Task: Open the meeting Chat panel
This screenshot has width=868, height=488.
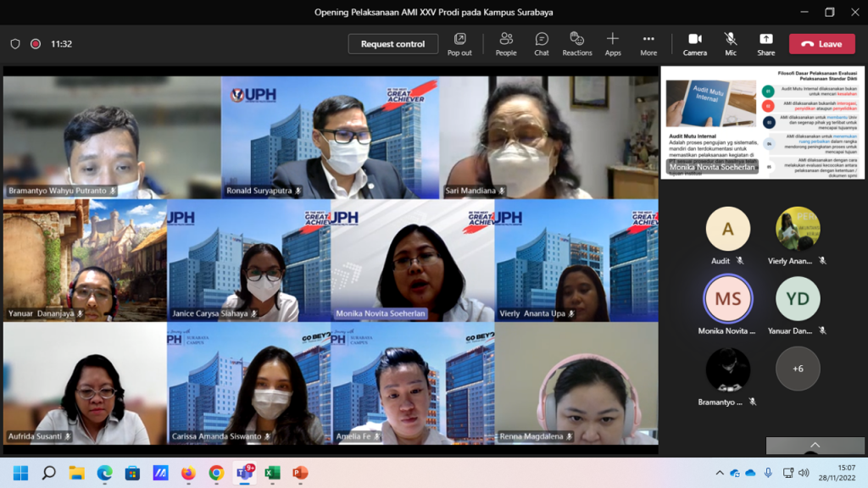Action: [542, 43]
